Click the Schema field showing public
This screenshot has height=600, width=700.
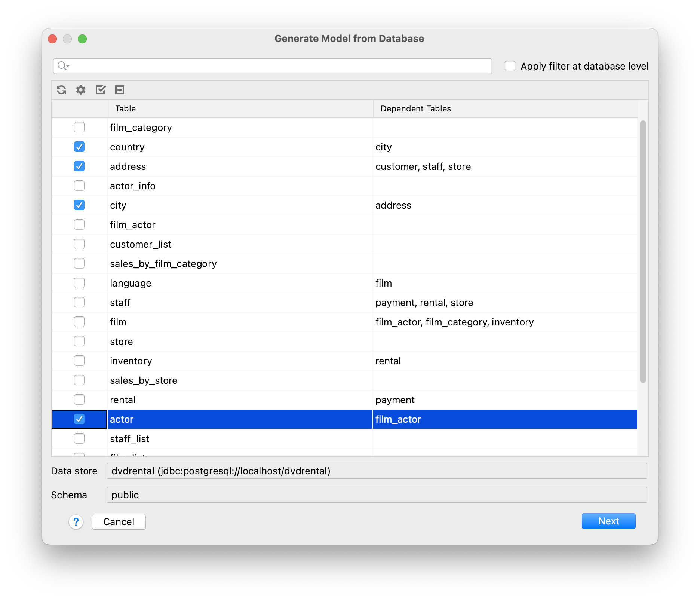click(x=377, y=495)
